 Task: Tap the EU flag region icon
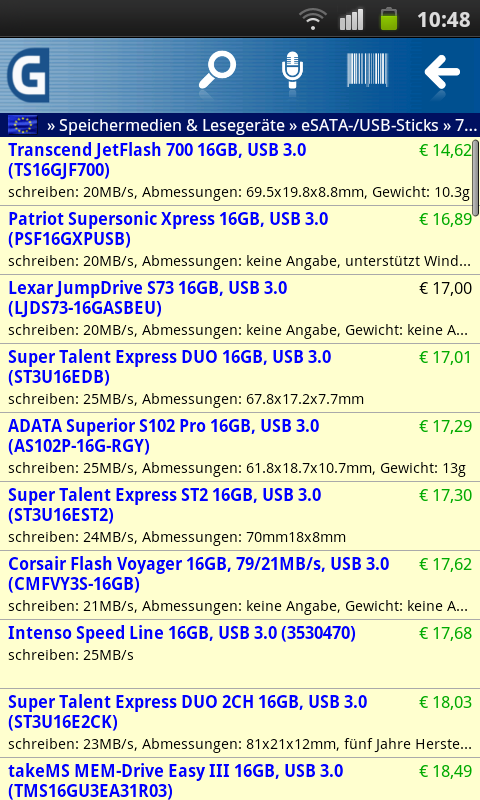pos(22,125)
